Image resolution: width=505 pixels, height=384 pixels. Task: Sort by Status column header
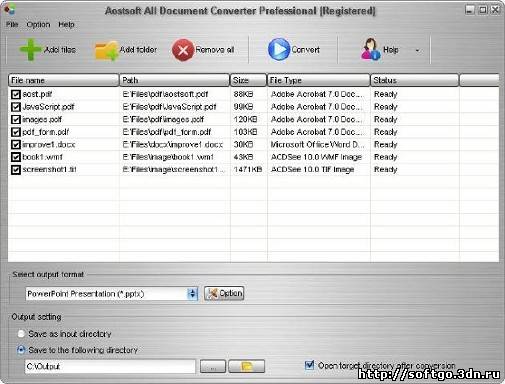415,80
